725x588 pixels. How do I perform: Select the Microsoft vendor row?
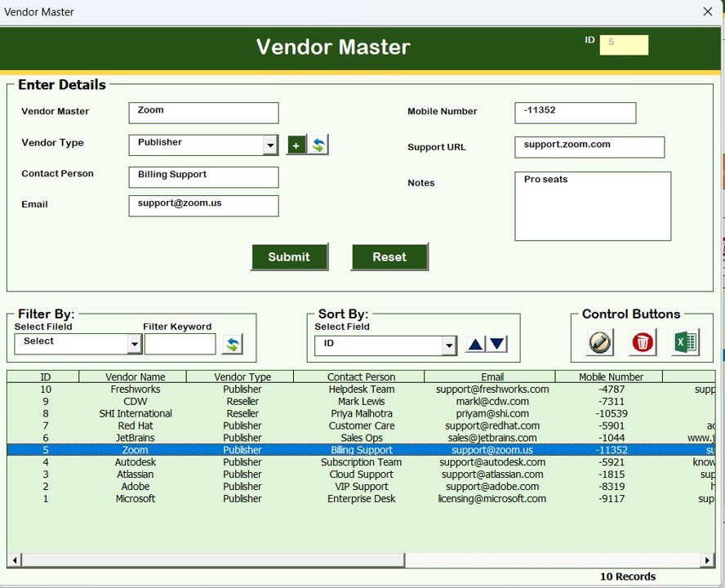point(136,499)
